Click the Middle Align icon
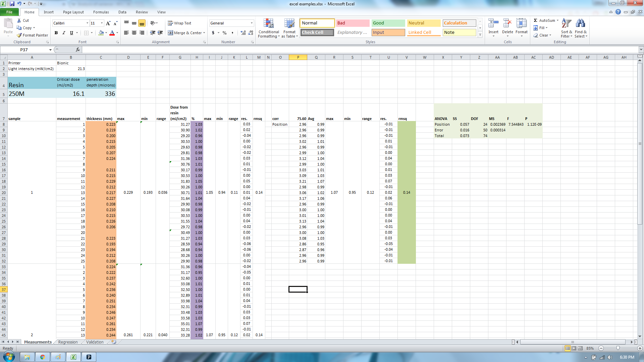The height and width of the screenshot is (362, 644). click(134, 23)
